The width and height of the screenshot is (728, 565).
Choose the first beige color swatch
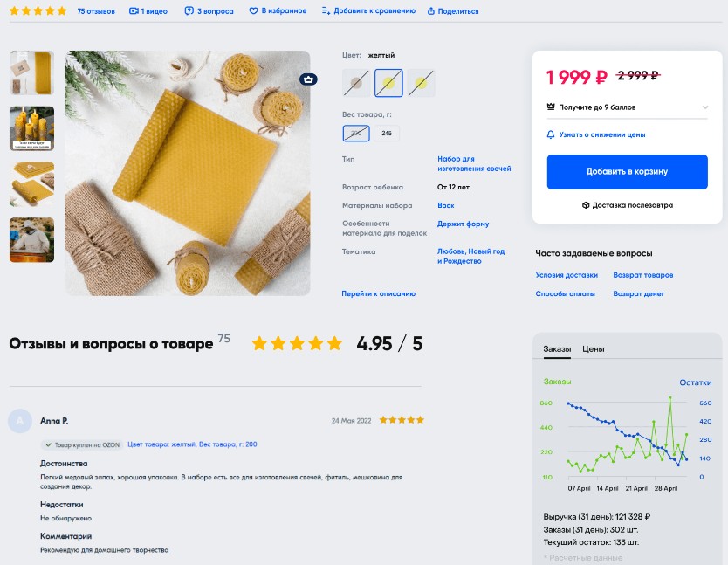coord(356,83)
